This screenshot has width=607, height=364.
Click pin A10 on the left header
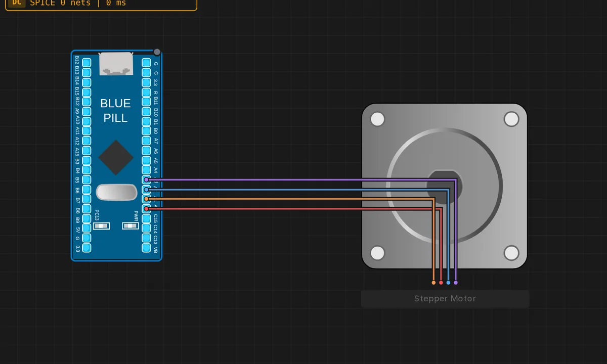[86, 121]
